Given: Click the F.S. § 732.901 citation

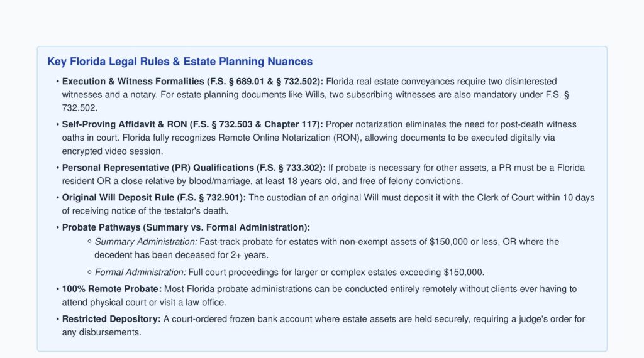Looking at the screenshot, I should tap(211, 198).
